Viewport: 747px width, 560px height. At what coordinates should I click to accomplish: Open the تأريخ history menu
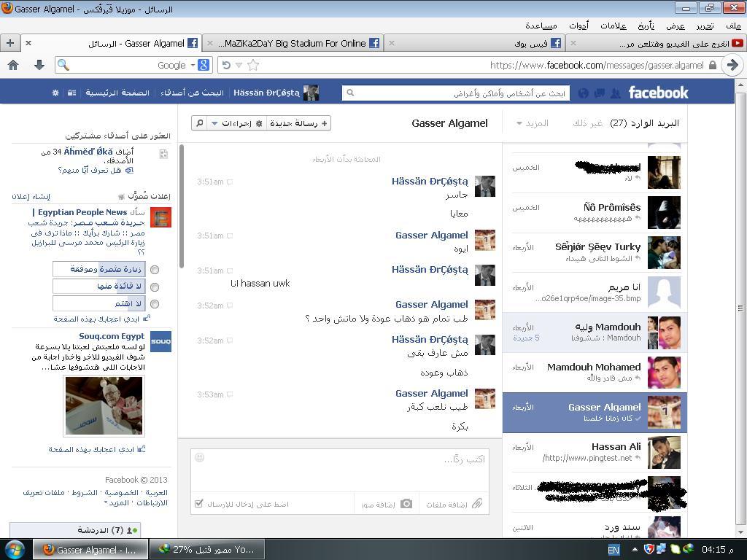[646, 26]
